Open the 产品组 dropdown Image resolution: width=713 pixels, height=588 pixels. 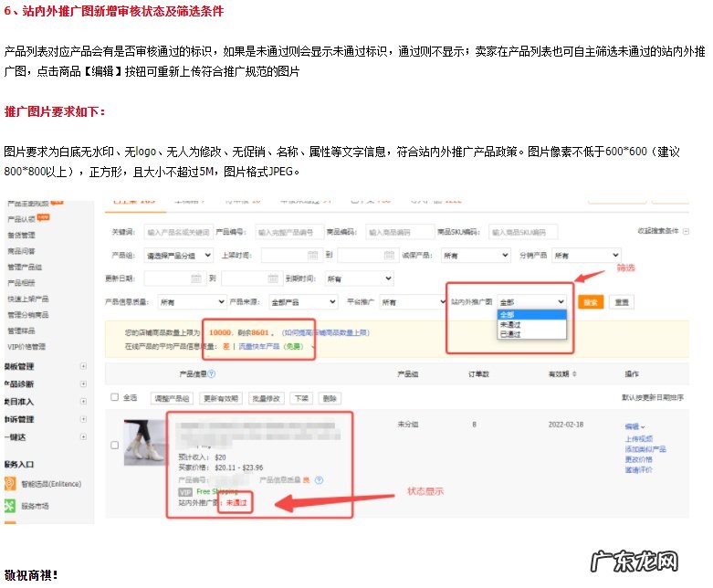click(x=178, y=256)
